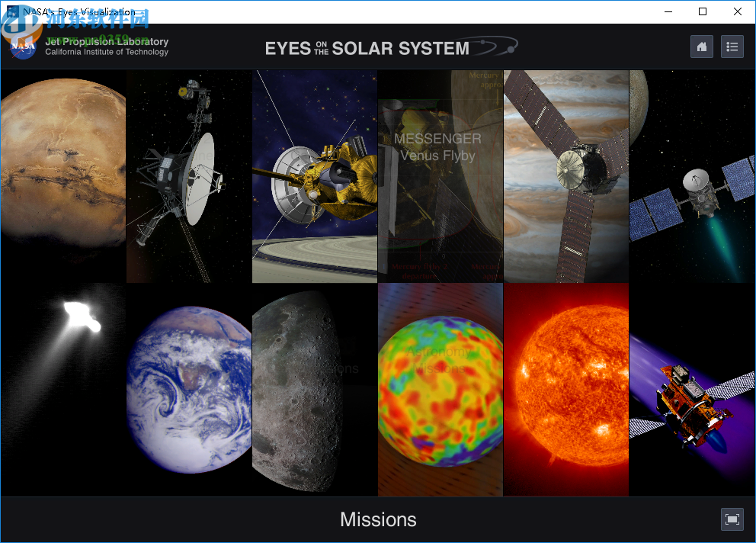Image resolution: width=756 pixels, height=543 pixels.
Task: Select the Juno Jupiter mission tile
Action: coord(565,175)
